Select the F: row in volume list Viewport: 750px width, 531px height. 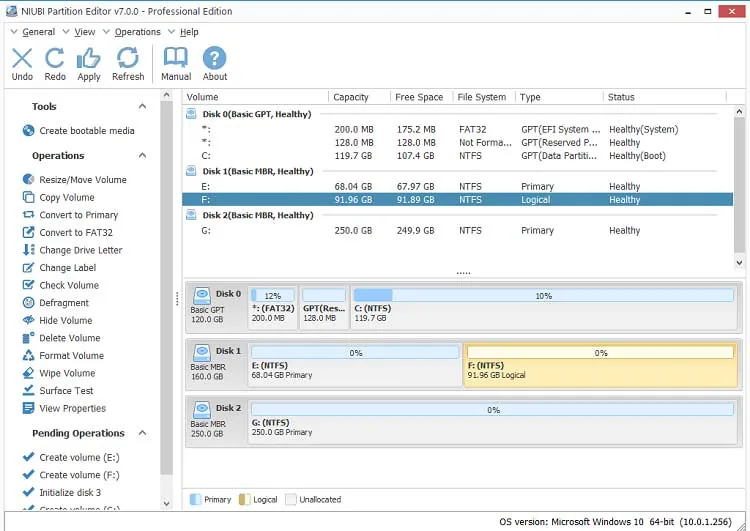[x=457, y=199]
